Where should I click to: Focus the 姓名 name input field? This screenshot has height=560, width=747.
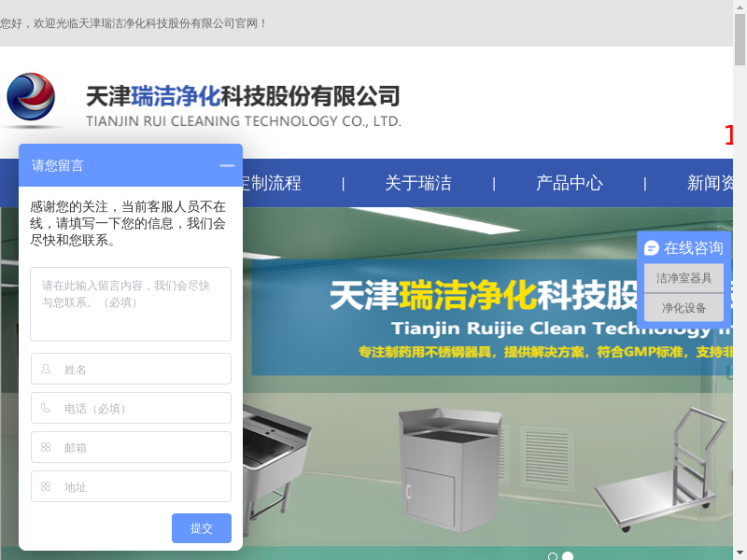pos(131,369)
